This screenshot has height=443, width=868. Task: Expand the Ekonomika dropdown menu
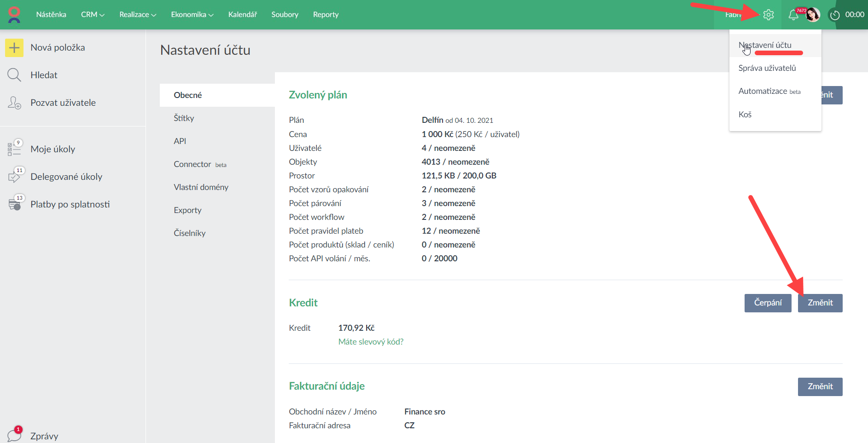pos(192,15)
